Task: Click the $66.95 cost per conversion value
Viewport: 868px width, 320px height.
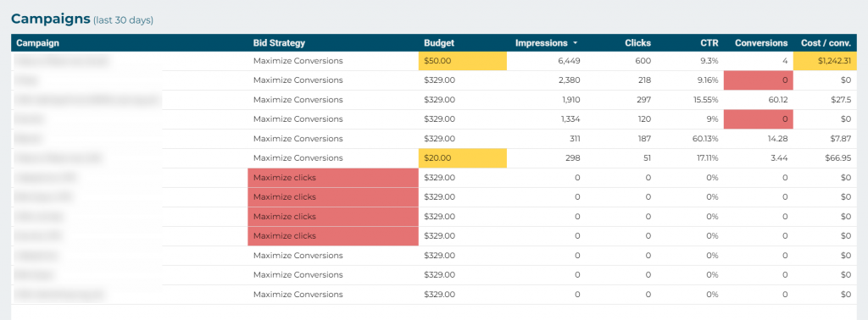Action: click(837, 158)
